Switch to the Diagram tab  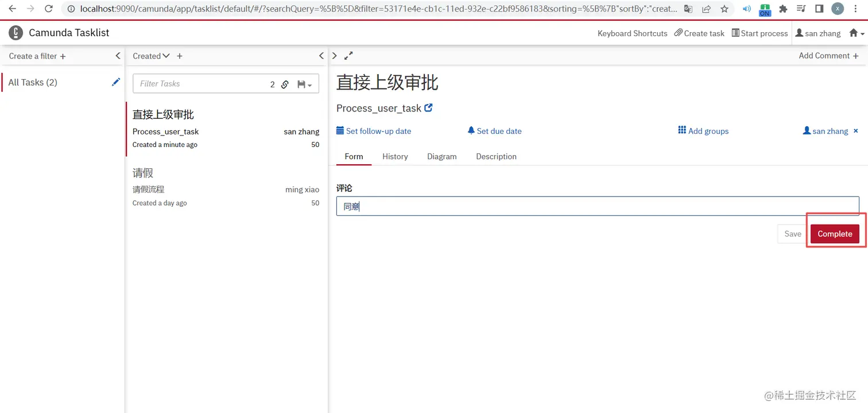(442, 156)
